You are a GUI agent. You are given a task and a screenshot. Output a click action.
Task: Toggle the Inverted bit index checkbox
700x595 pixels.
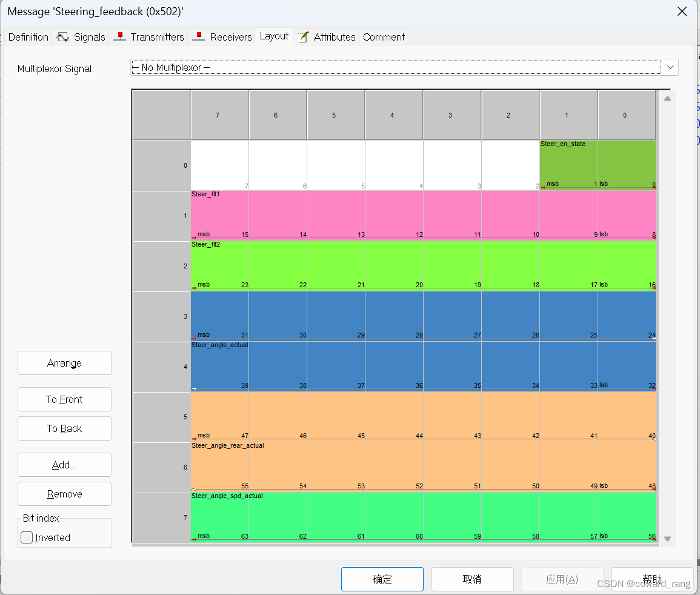coord(27,537)
